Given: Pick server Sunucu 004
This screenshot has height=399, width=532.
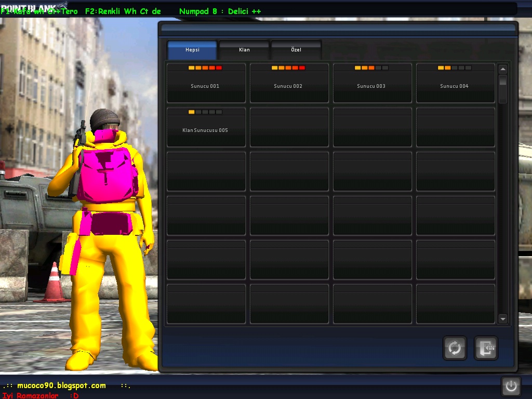Looking at the screenshot, I should pyautogui.click(x=456, y=83).
